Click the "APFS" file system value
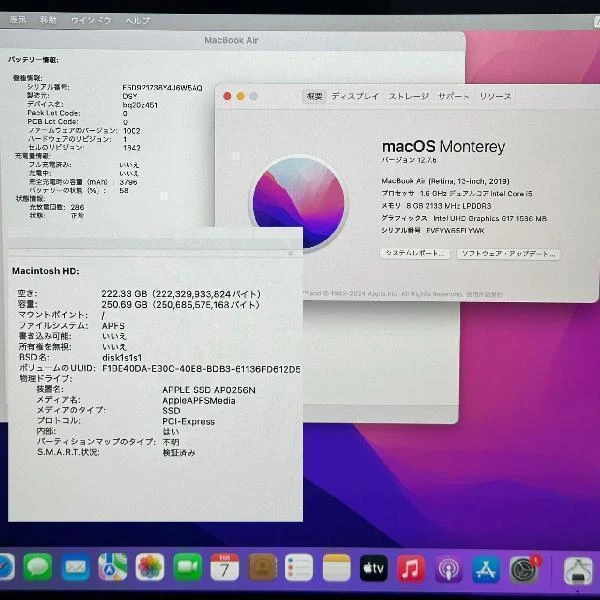600x600 pixels. (113, 326)
